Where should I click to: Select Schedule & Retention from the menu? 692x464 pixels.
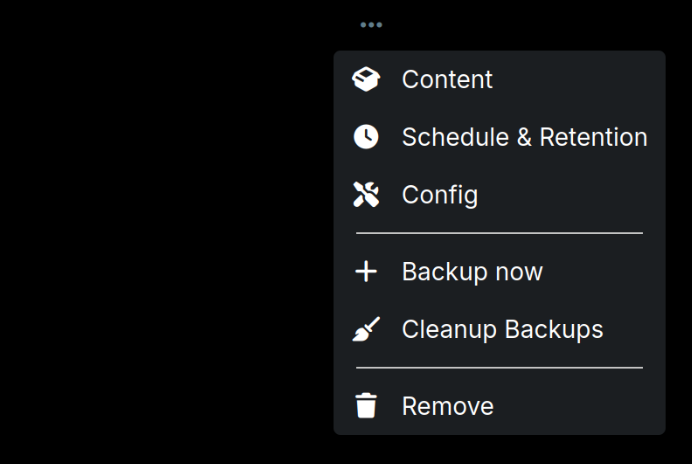pyautogui.click(x=499, y=138)
